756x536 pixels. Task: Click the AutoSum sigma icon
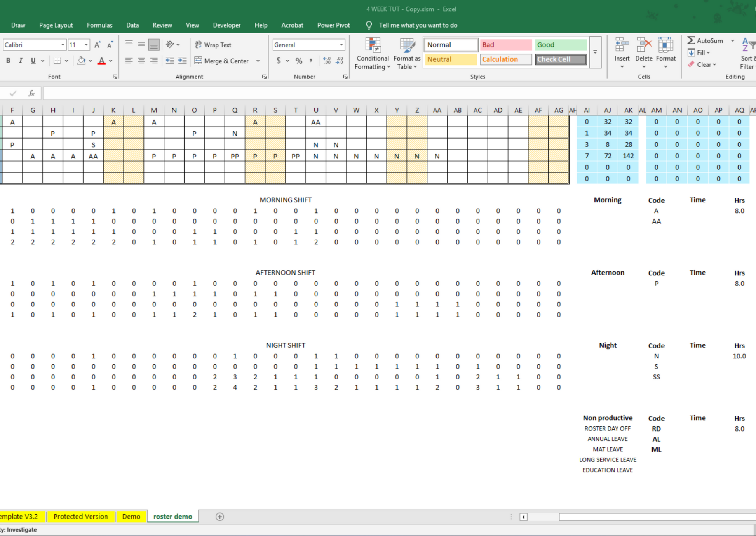pos(691,40)
